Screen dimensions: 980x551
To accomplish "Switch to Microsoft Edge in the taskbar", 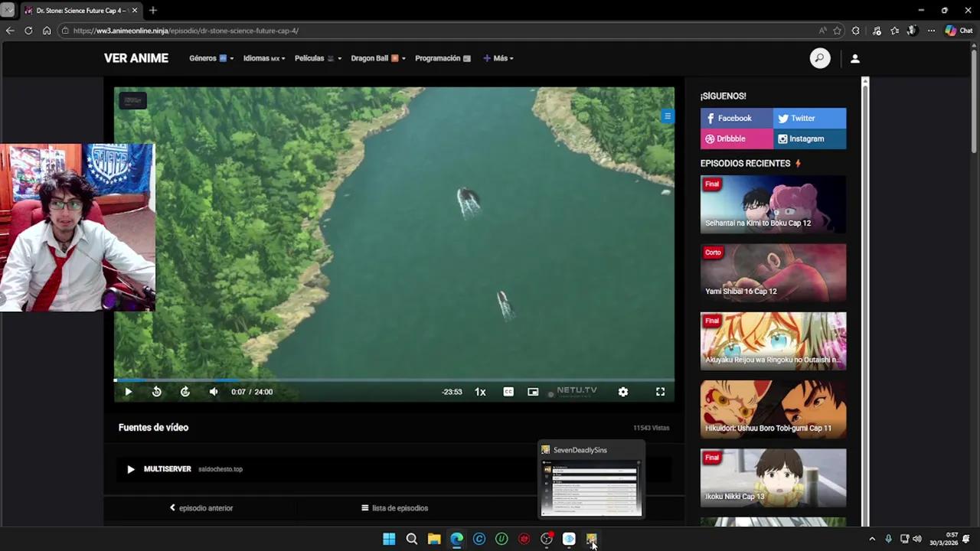I will (456, 539).
